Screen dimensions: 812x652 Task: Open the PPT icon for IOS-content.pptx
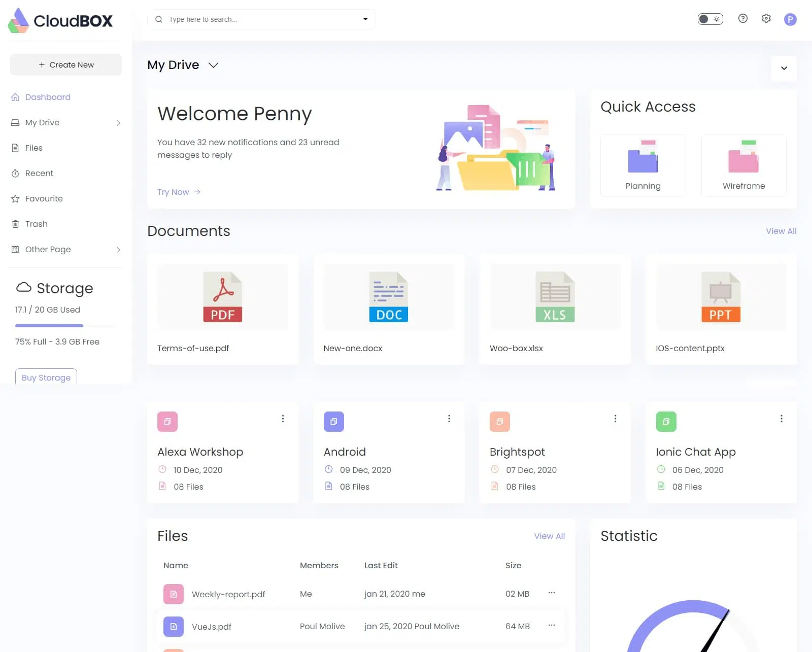(x=721, y=297)
